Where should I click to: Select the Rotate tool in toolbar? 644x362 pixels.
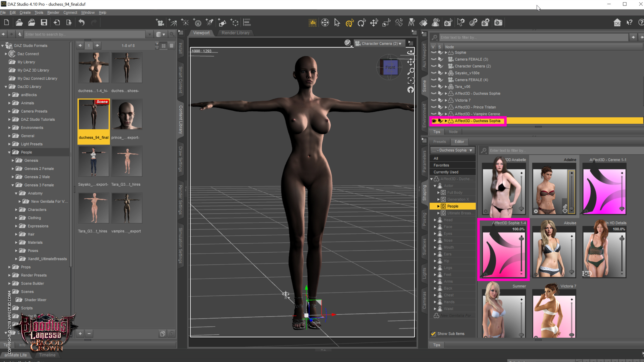pos(362,23)
